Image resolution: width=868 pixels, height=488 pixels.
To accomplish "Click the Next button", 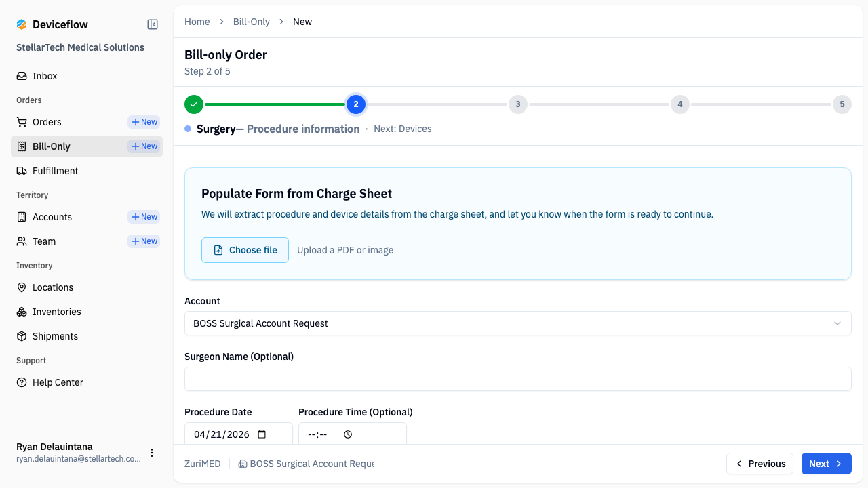I will click(826, 464).
